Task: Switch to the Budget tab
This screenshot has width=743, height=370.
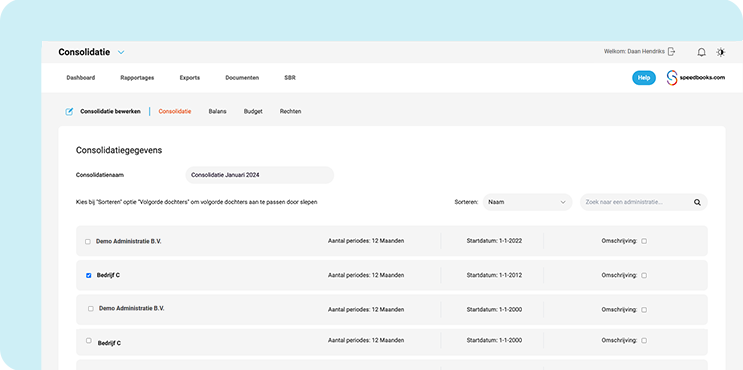Action: (x=253, y=112)
